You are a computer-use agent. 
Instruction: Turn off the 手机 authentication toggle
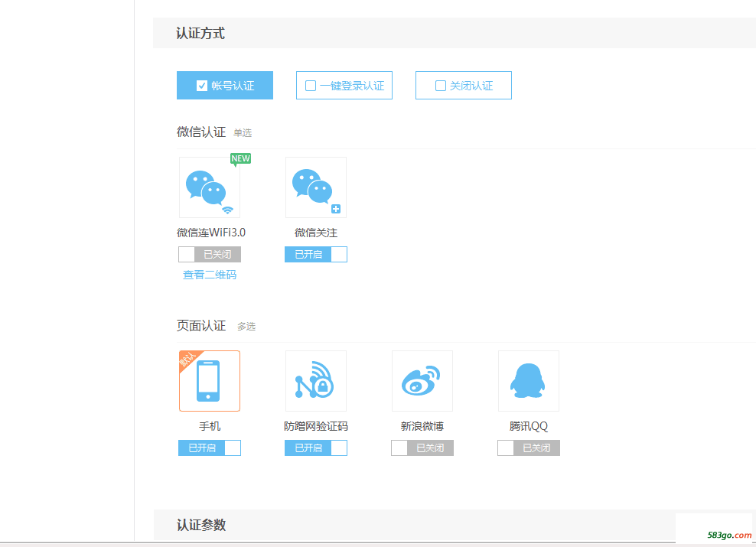pos(209,448)
